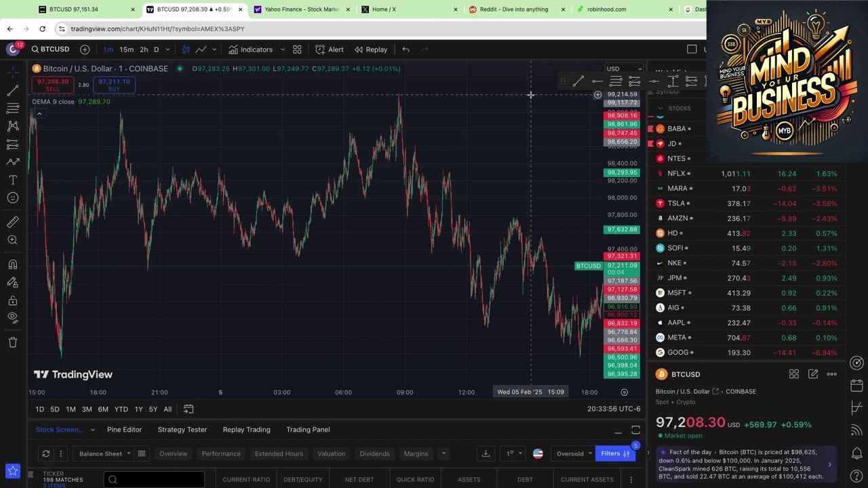Open chart settings gear on time axis

[x=625, y=392]
